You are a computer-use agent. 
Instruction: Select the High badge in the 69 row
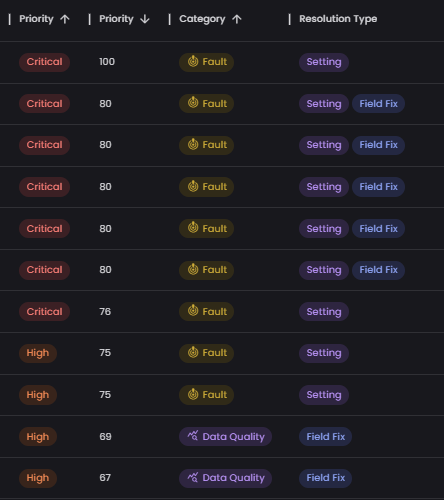pyautogui.click(x=38, y=437)
